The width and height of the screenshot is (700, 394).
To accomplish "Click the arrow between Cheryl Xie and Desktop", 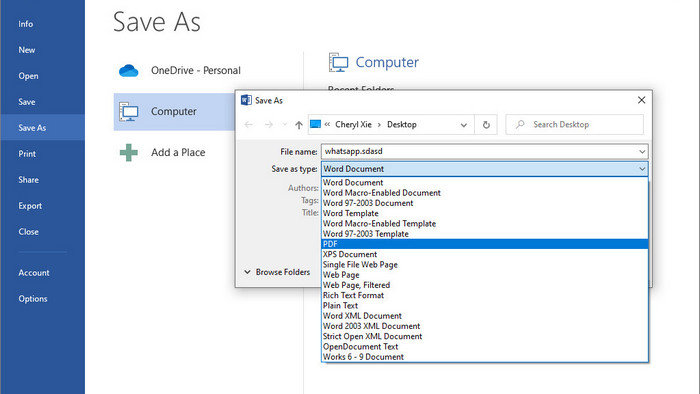I will 379,124.
